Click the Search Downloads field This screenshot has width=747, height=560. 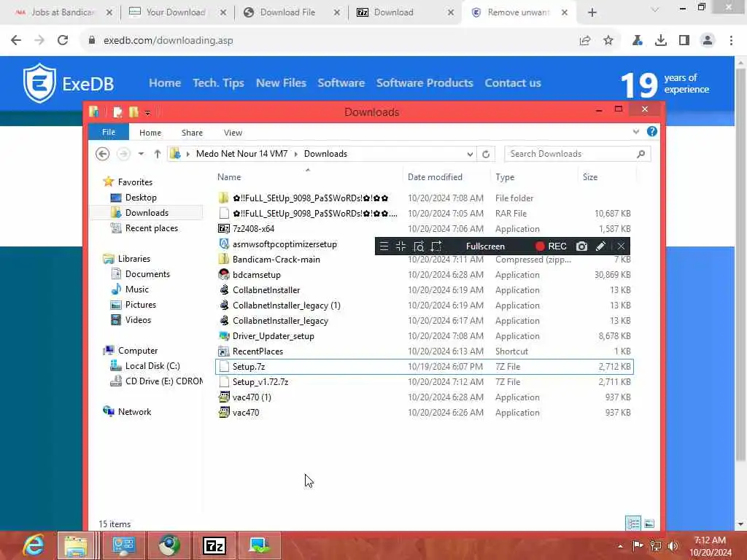(578, 154)
